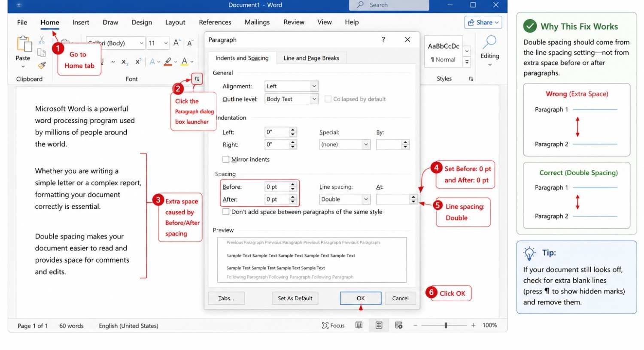The image size is (644, 350).
Task: Open the font size dropdown
Action: click(166, 43)
